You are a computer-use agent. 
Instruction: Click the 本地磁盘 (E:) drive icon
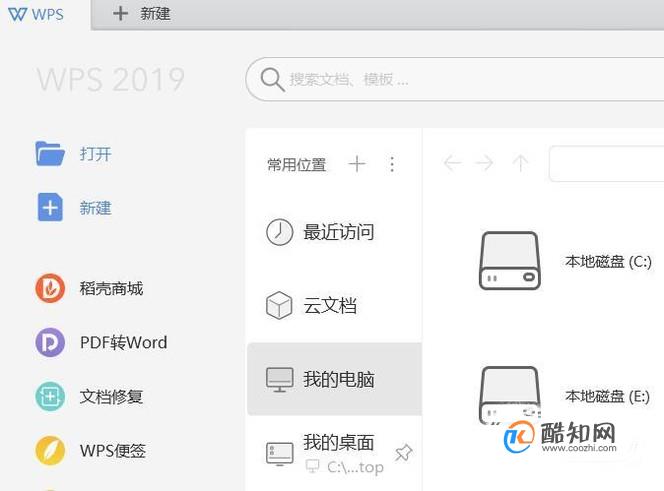coord(509,394)
